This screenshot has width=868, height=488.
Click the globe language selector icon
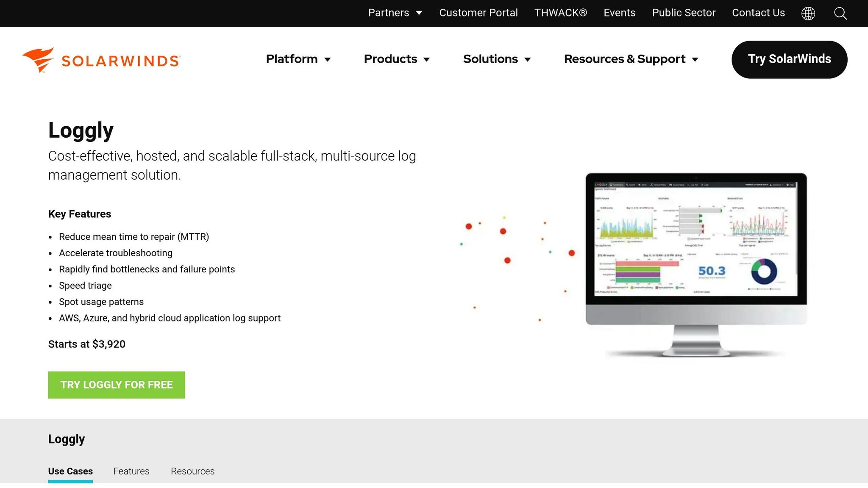coord(808,13)
